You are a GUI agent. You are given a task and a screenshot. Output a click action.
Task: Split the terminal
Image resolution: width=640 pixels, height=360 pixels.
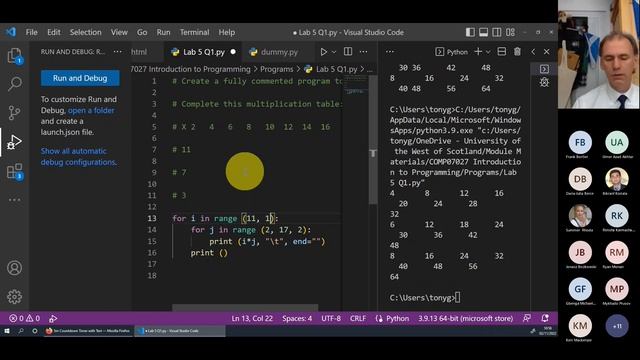(x=502, y=52)
